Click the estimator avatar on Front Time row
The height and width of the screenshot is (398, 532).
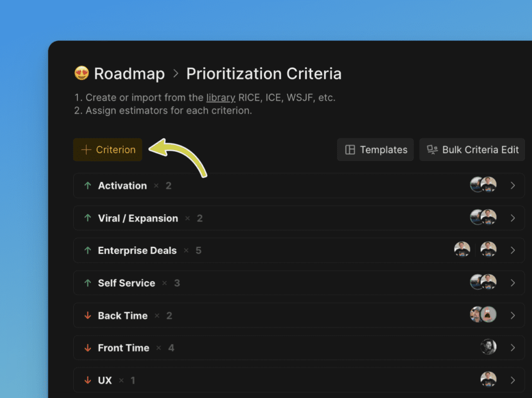click(488, 347)
